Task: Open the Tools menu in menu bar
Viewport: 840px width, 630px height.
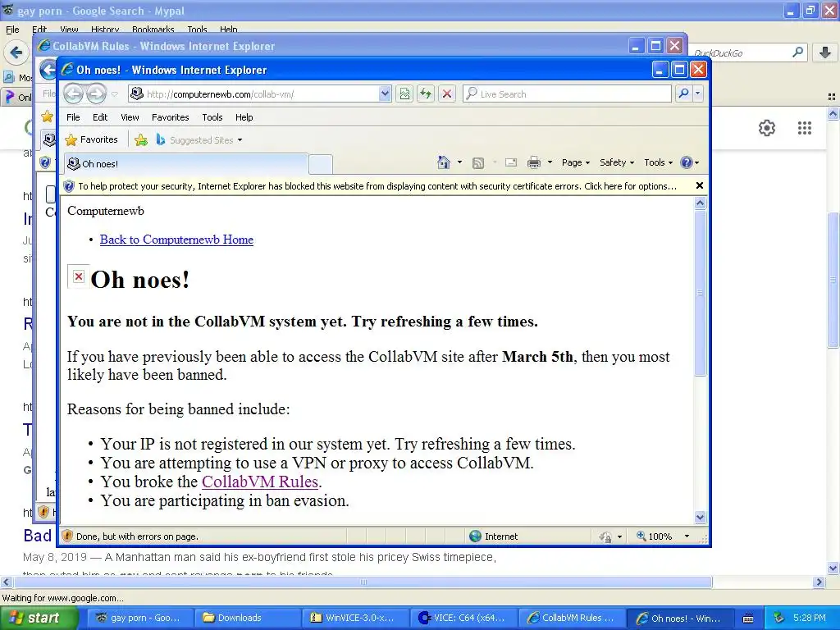Action: pyautogui.click(x=212, y=117)
